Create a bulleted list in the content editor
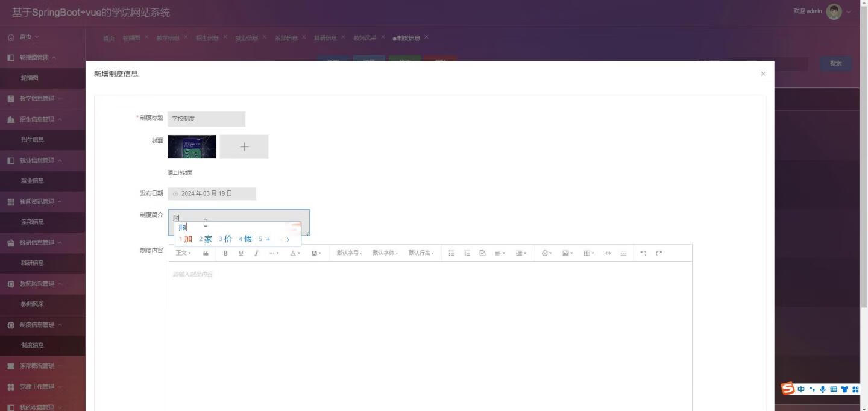Screen dimensions: 868x411 pyautogui.click(x=451, y=253)
